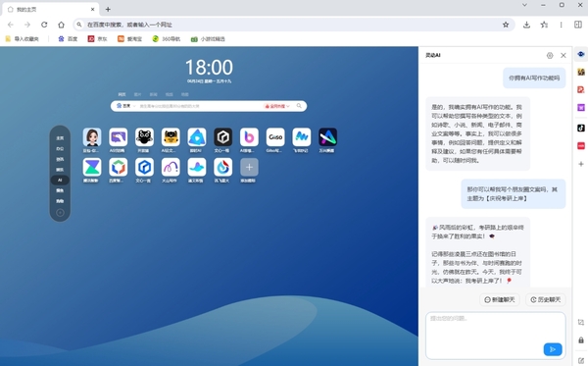Screen dimensions: 588x366
Task: Expand the red hot-search dropdown in search box
Action: [x=277, y=106]
